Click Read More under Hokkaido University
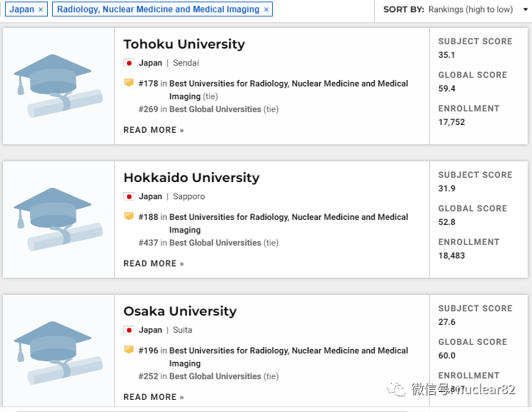Viewport: 532px width, 412px height. [154, 263]
